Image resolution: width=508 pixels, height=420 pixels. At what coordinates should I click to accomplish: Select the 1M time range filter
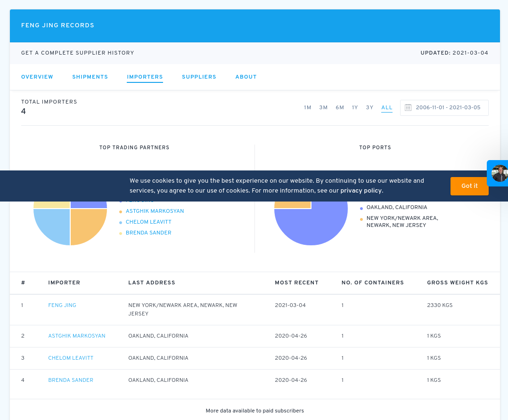[x=307, y=107]
